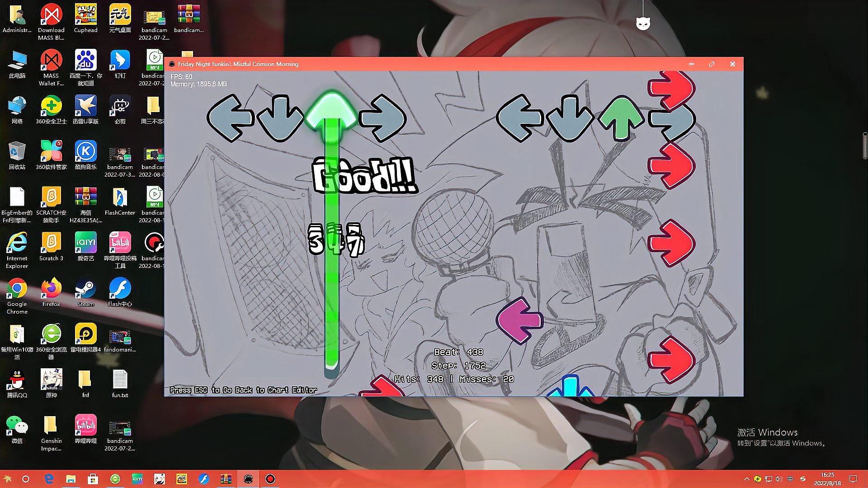Open the notification center button

853,479
